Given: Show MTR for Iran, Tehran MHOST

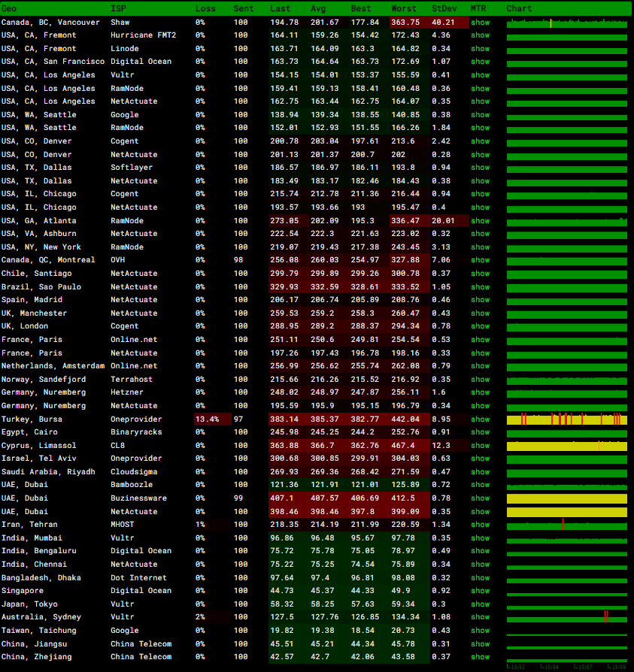Looking at the screenshot, I should [480, 525].
